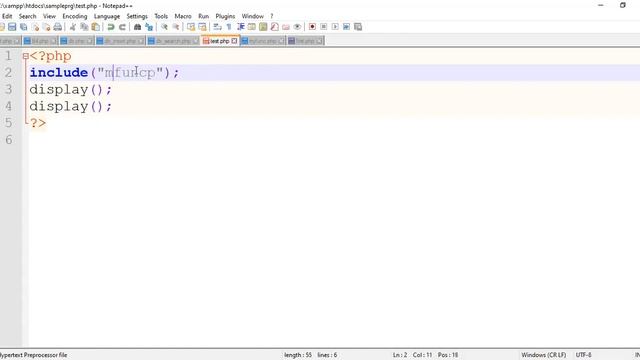Open the Edit menu
This screenshot has height=360, width=640.
point(7,16)
